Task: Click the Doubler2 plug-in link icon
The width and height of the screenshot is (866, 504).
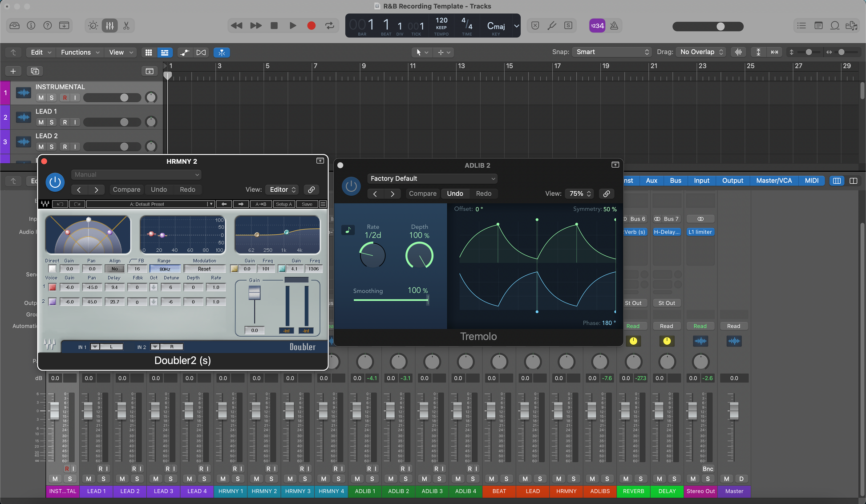Action: pos(312,190)
